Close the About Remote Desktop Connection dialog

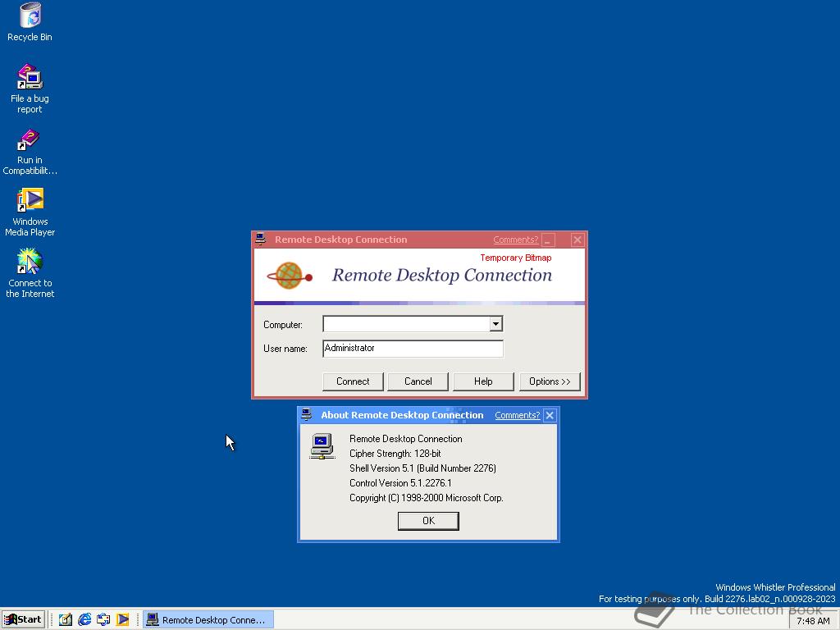[550, 415]
